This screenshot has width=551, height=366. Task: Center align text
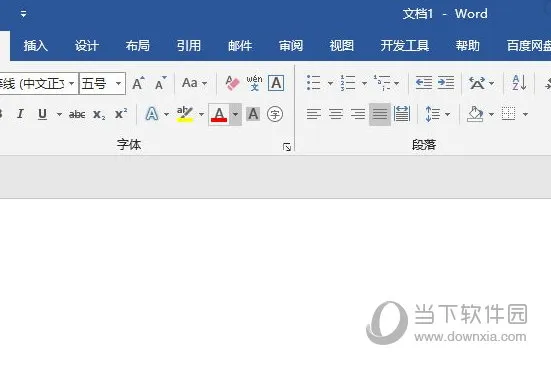pyautogui.click(x=336, y=114)
